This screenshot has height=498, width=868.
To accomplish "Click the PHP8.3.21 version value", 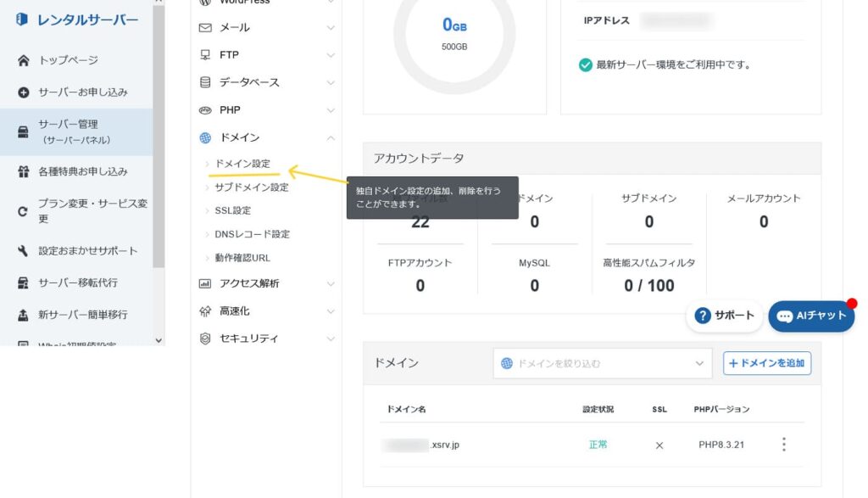I will tap(721, 445).
